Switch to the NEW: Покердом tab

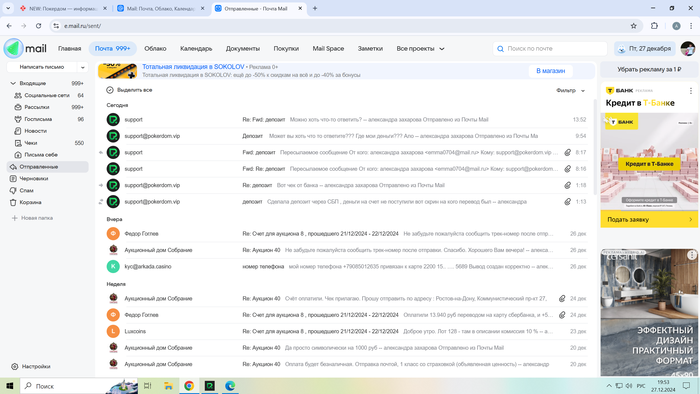point(63,8)
